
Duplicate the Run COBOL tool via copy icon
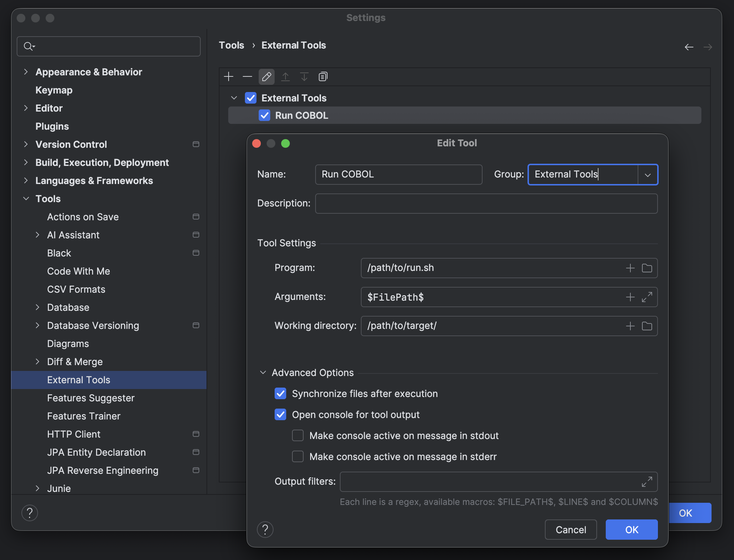click(x=322, y=76)
